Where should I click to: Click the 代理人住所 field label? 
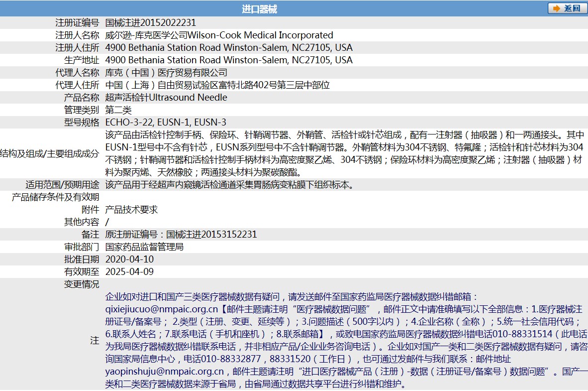pyautogui.click(x=77, y=85)
